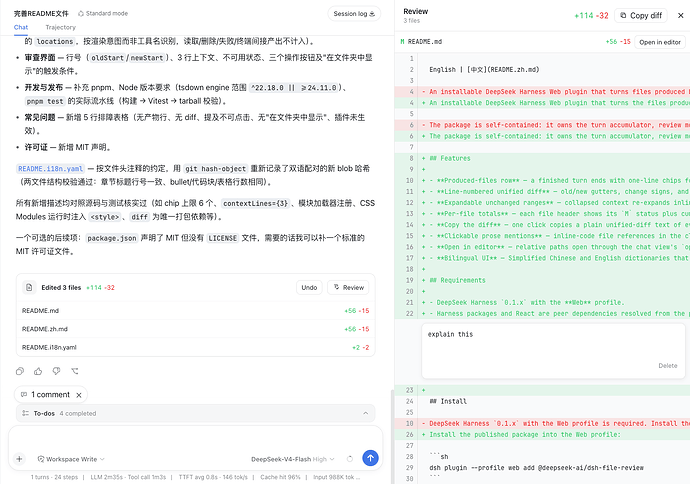
Task: Click the conversation title '完善README文件'
Action: [x=41, y=14]
